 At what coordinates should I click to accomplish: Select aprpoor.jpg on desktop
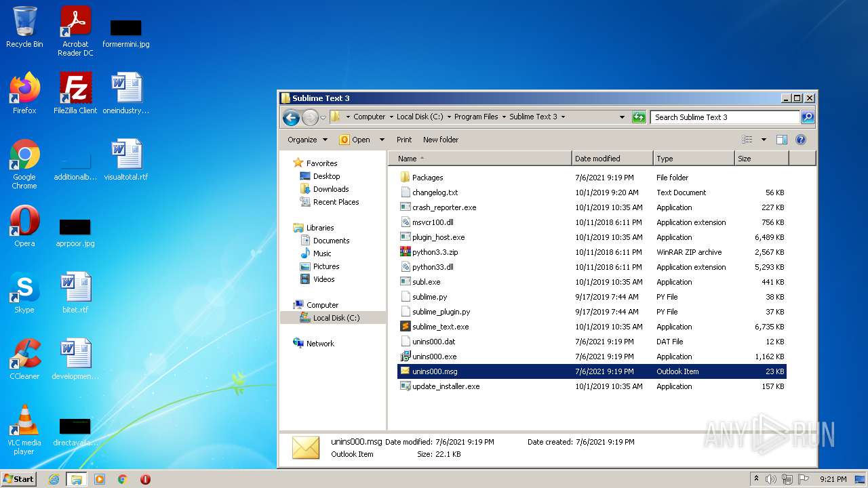(x=75, y=232)
